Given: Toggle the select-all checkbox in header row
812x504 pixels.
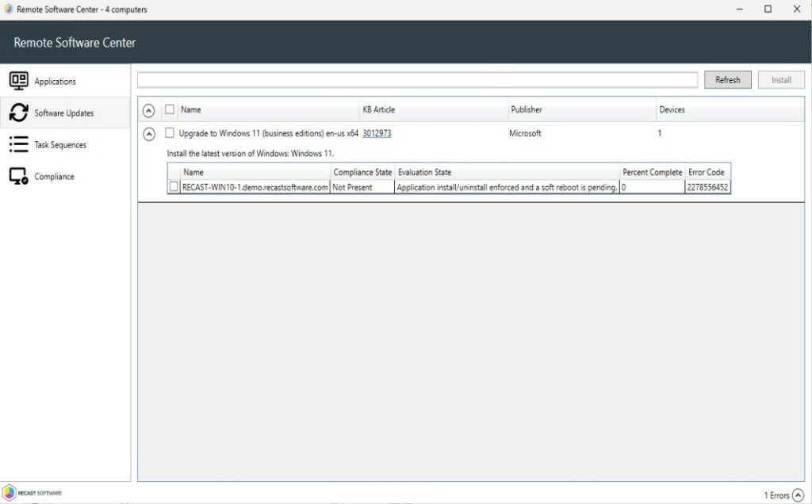Looking at the screenshot, I should (x=170, y=109).
